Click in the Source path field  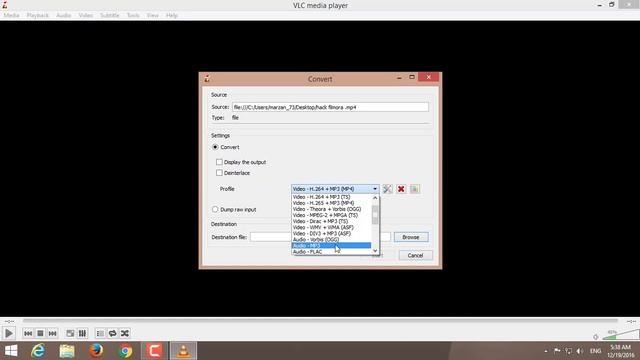(330, 107)
